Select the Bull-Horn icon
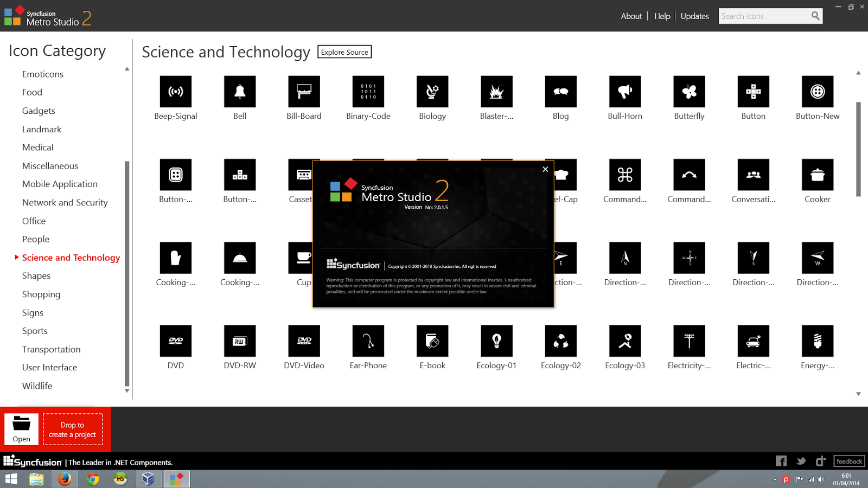Screen dimensions: 868x488 tap(624, 91)
